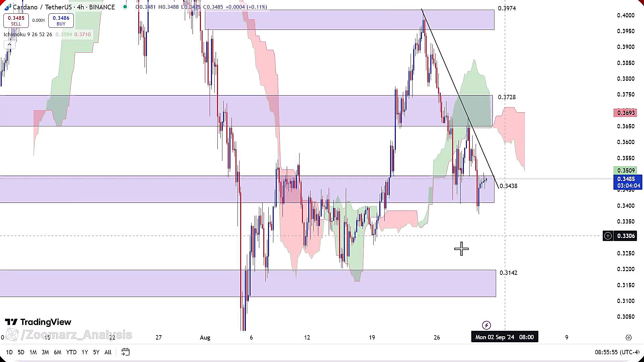Open the go-to-date calendar icon
The image size is (644, 362).
pyautogui.click(x=125, y=352)
